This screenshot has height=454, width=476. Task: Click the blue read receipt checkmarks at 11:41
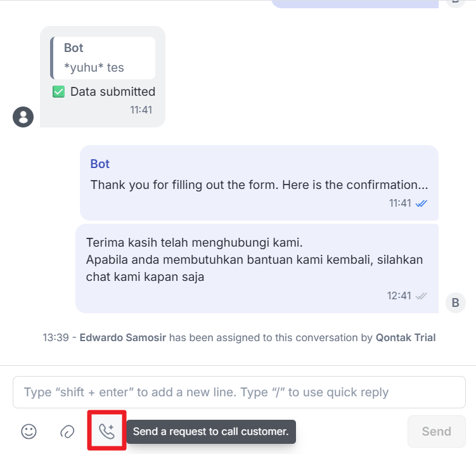[x=421, y=204]
